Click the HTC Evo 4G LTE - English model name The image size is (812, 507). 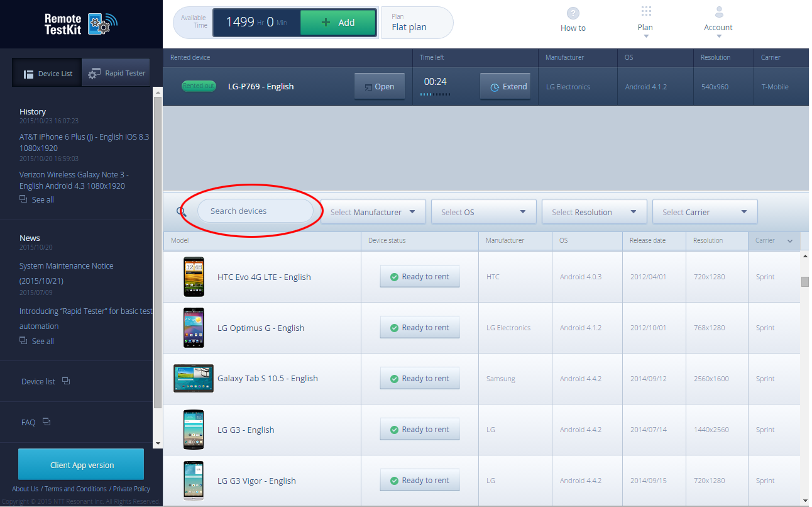pyautogui.click(x=264, y=277)
